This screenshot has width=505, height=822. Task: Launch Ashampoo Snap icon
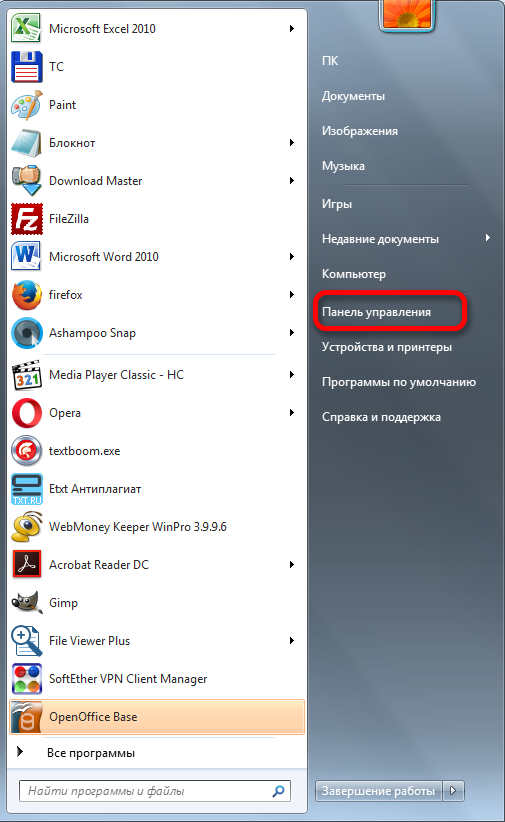[26, 333]
